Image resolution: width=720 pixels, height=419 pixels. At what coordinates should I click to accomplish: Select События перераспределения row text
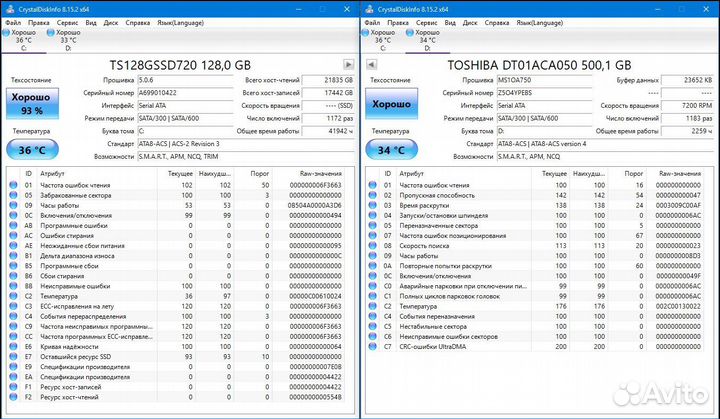83,317
